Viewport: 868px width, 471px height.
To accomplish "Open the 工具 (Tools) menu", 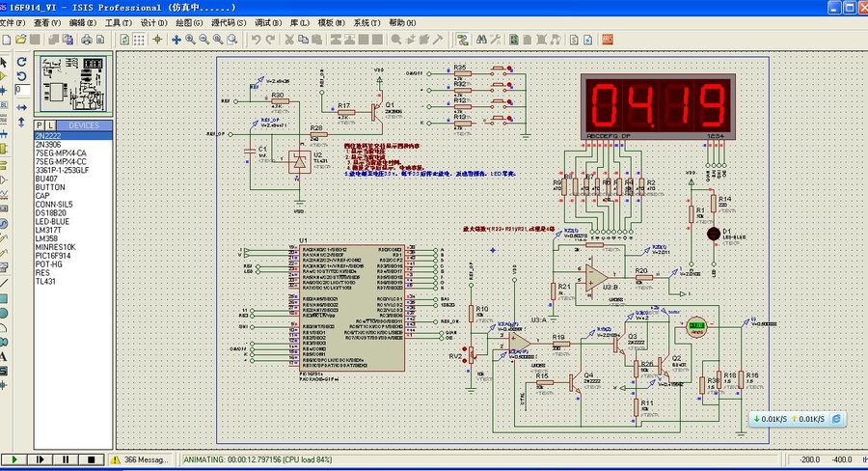I will pos(119,22).
